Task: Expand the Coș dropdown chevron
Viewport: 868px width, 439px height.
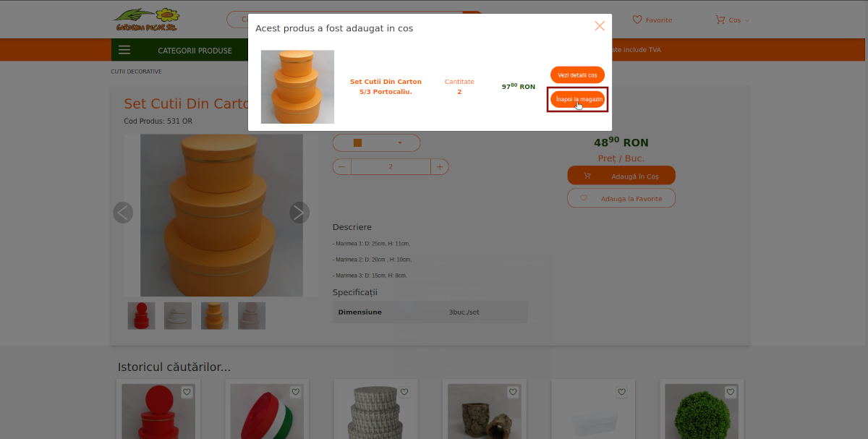Action: coord(747,20)
